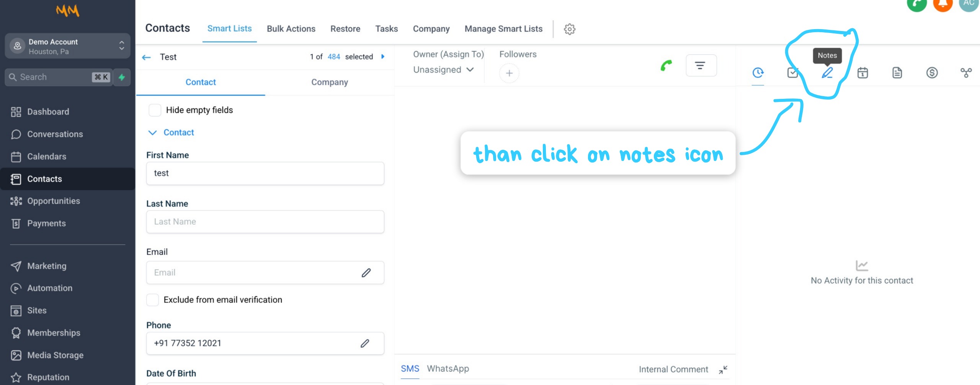
Task: Start a call with the green phone icon
Action: coord(666,65)
